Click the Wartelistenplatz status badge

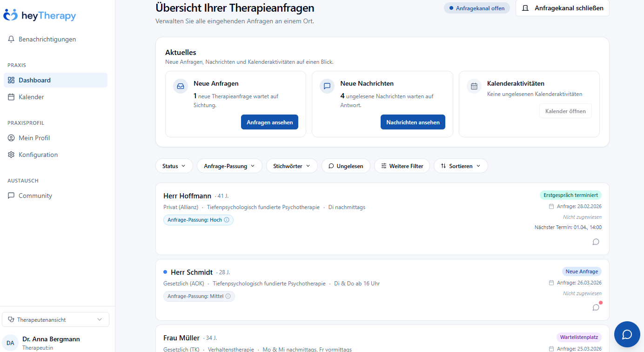click(579, 337)
